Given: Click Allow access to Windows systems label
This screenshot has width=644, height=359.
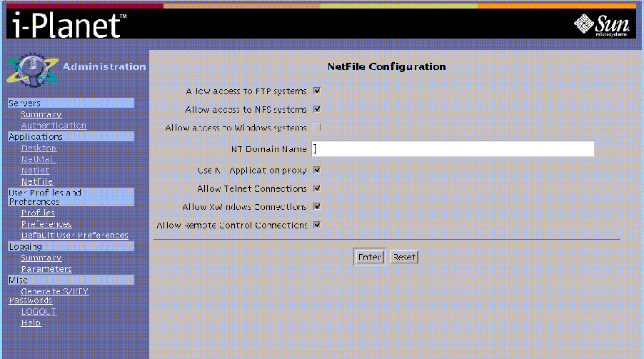Looking at the screenshot, I should (x=236, y=128).
